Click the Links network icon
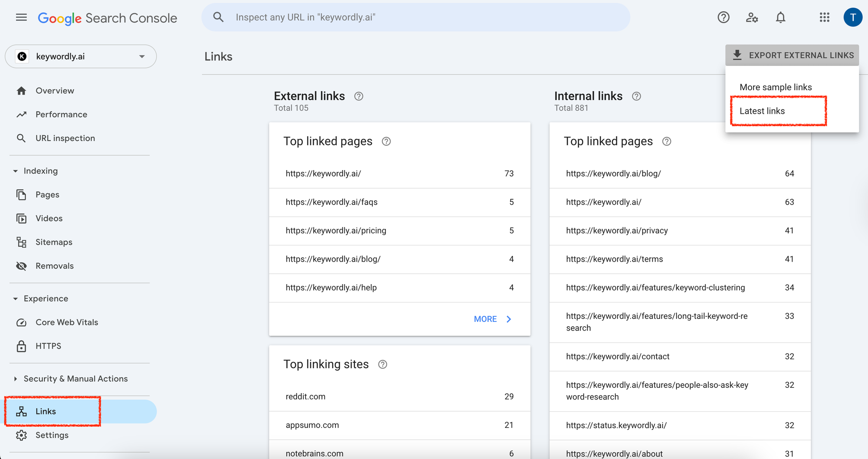The width and height of the screenshot is (868, 459). (x=21, y=411)
